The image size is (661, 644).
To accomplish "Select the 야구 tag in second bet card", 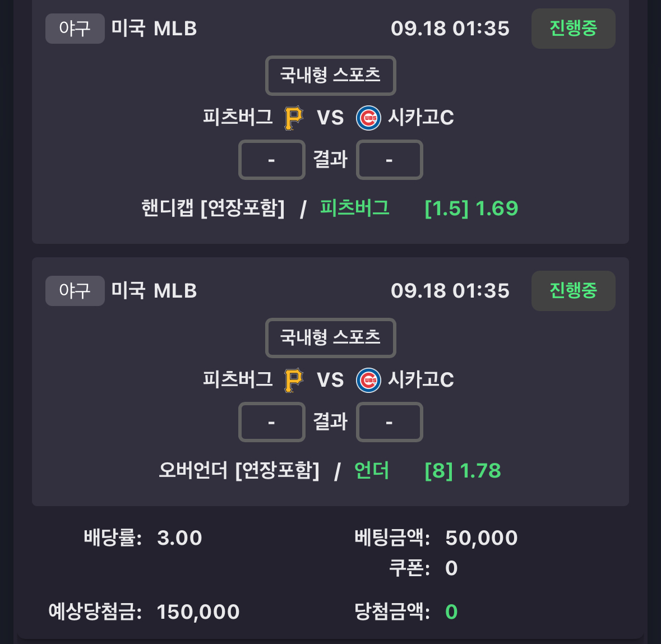I will [x=75, y=291].
